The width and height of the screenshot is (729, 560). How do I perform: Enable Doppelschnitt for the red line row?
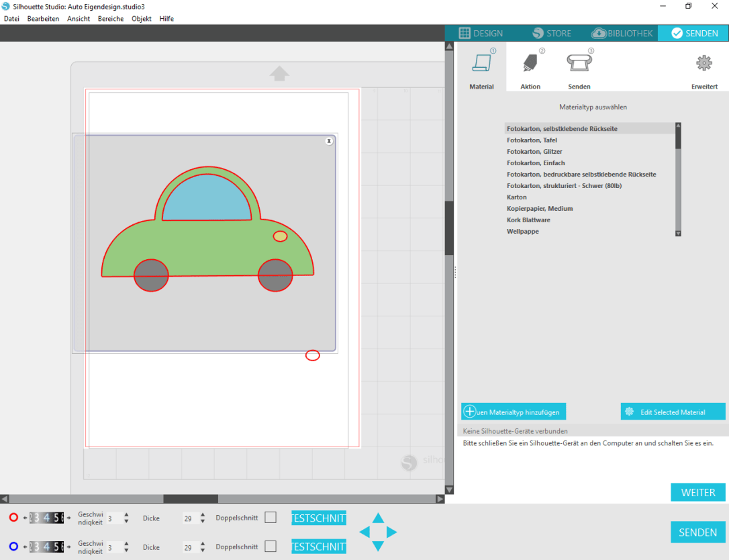click(271, 518)
